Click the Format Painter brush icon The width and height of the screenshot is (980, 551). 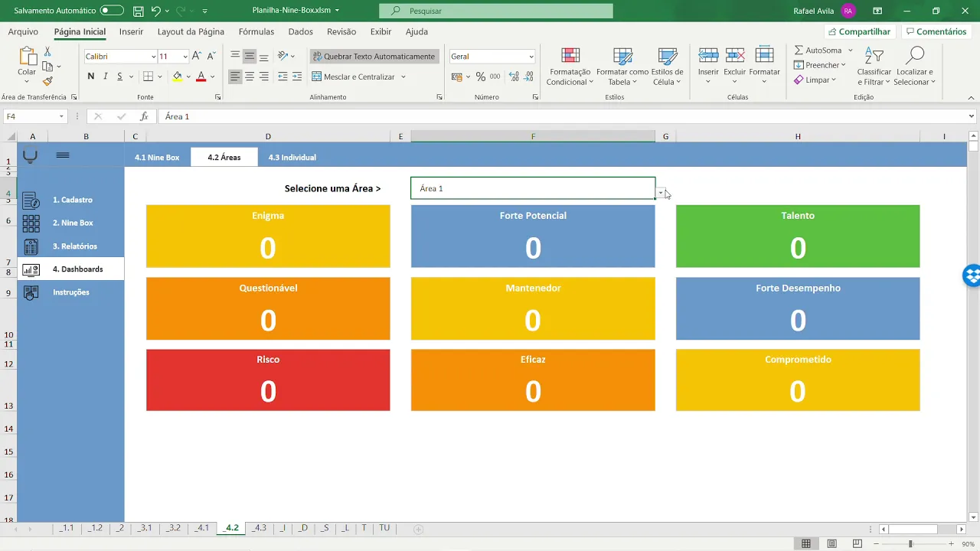click(47, 81)
